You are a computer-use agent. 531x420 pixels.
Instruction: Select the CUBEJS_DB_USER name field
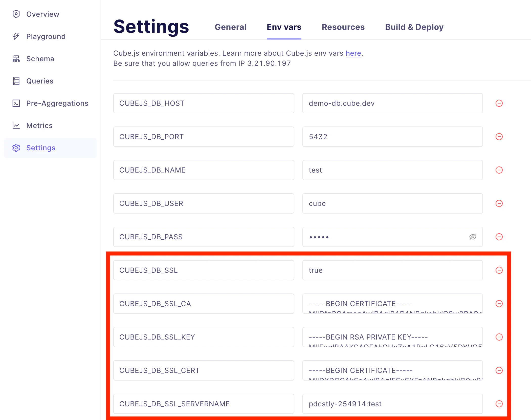click(x=204, y=203)
